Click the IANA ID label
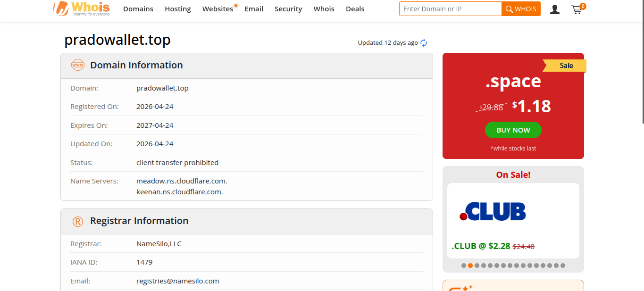644x291 pixels. pos(84,262)
